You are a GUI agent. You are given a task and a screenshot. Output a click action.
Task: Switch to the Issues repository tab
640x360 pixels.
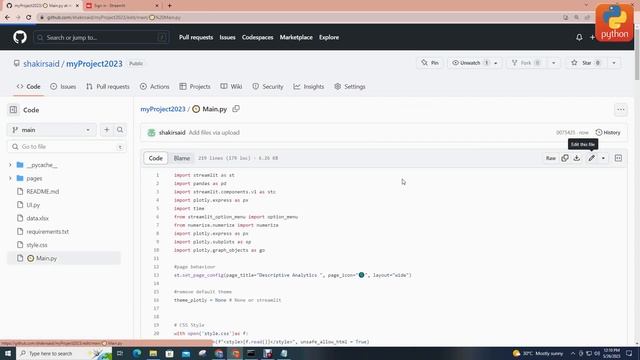(63, 87)
